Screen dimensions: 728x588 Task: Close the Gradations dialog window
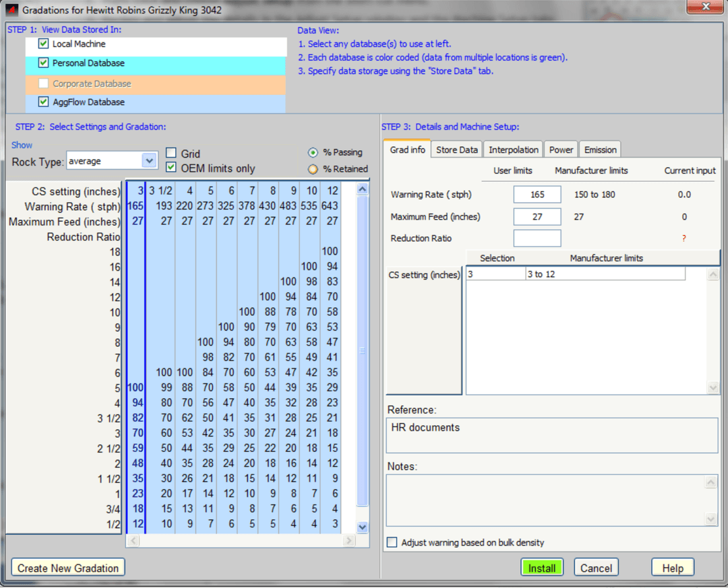(x=704, y=8)
